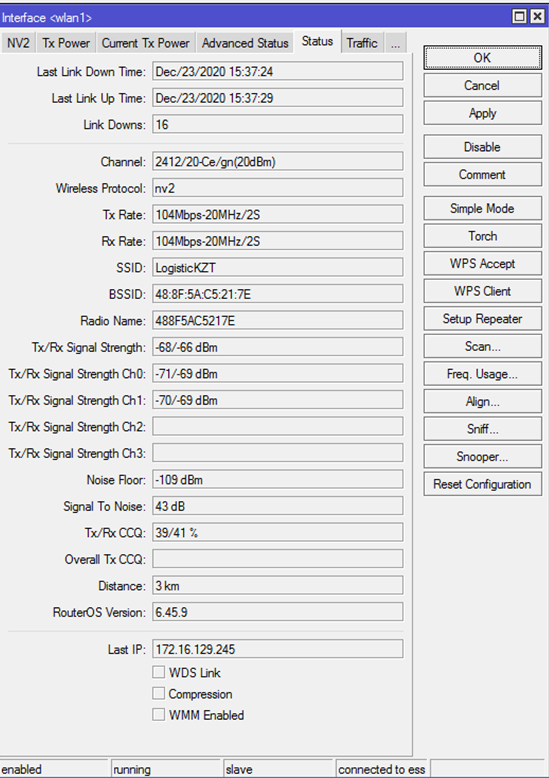Select the Status tab
This screenshot has width=549, height=778.
317,42
